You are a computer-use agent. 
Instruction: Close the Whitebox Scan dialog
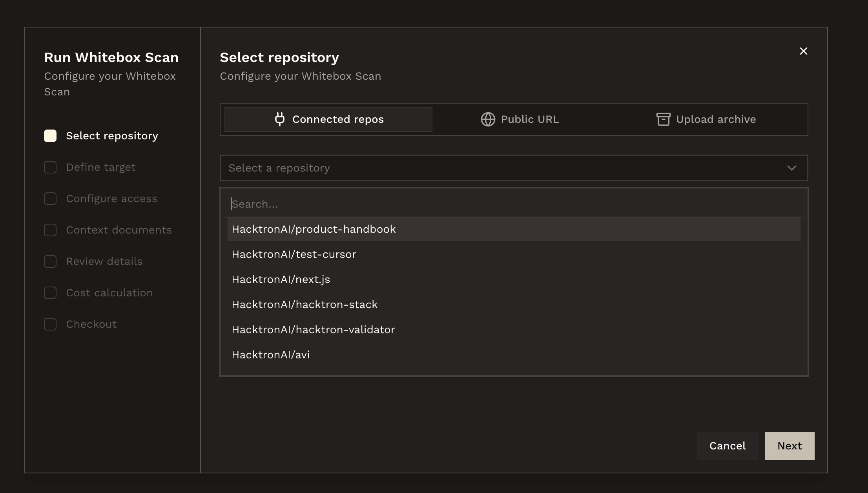(x=803, y=51)
